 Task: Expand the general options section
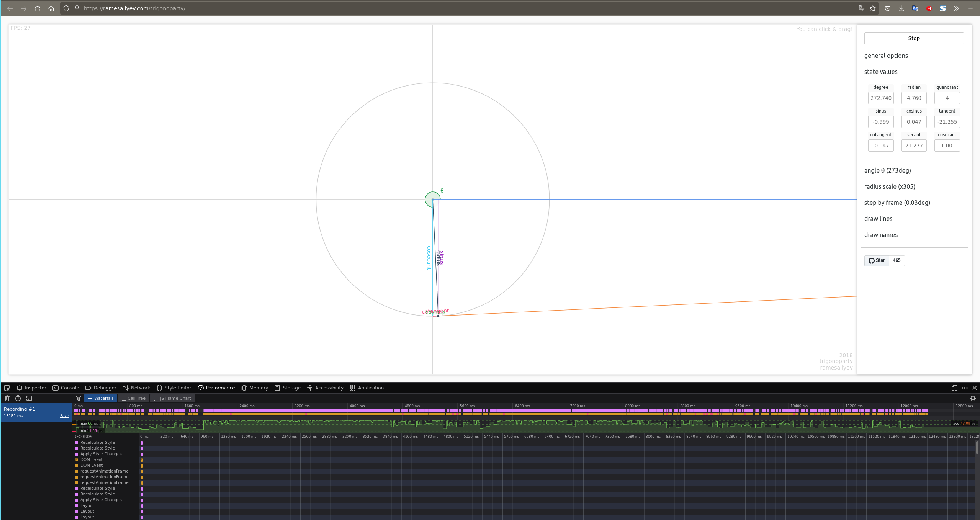click(886, 56)
